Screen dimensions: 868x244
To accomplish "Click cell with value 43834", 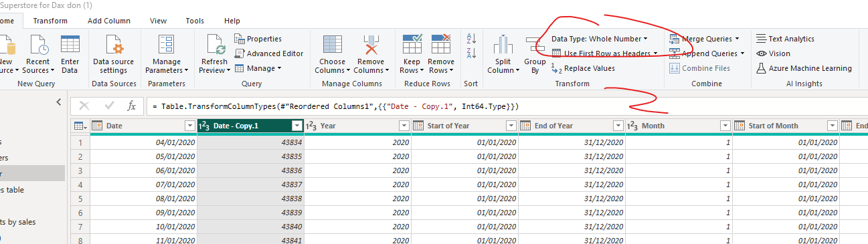I will pos(251,142).
